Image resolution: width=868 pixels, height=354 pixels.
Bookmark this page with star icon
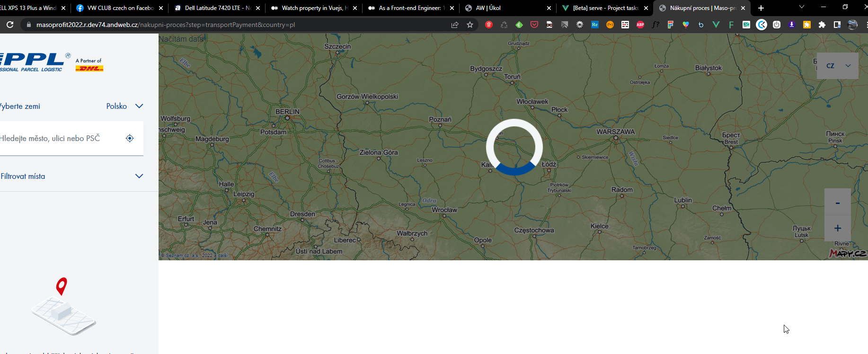[x=470, y=25]
